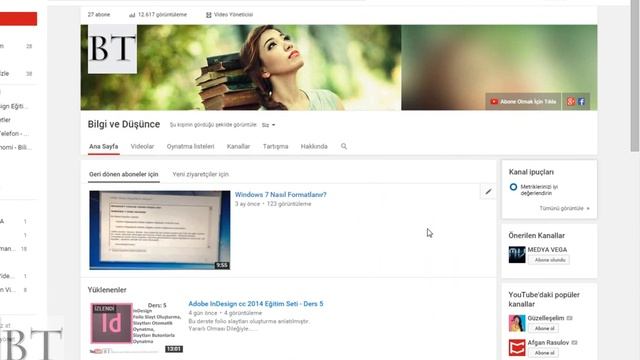The image size is (640, 360).
Task: Expand the 'Siz' view-as dropdown
Action: (x=269, y=125)
